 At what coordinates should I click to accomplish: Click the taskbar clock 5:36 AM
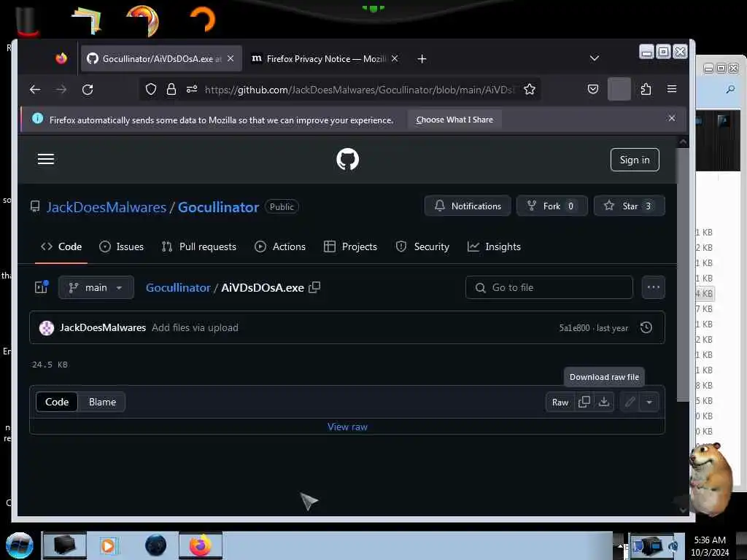click(x=710, y=540)
